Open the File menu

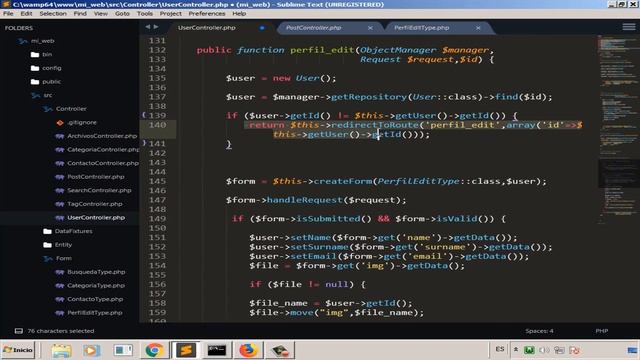(x=8, y=13)
